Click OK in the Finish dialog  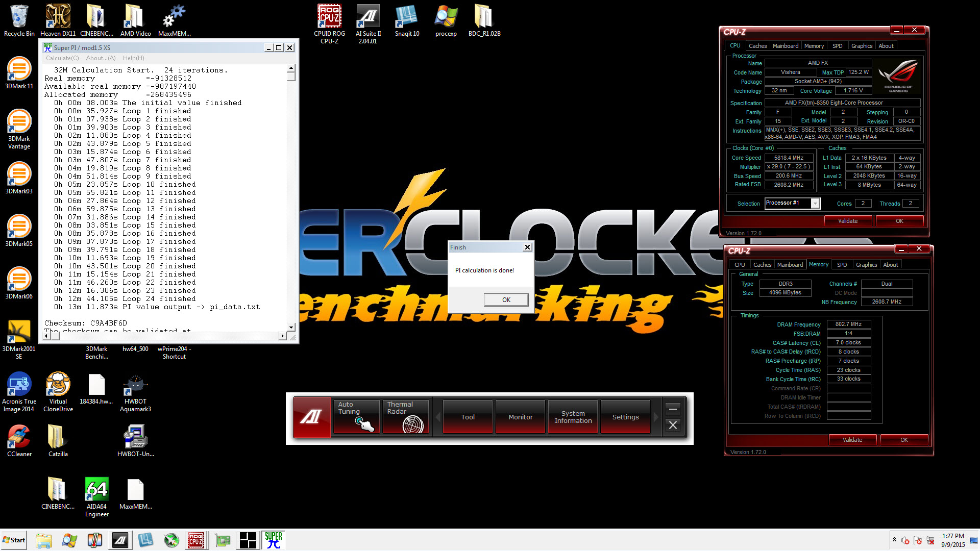pos(506,299)
